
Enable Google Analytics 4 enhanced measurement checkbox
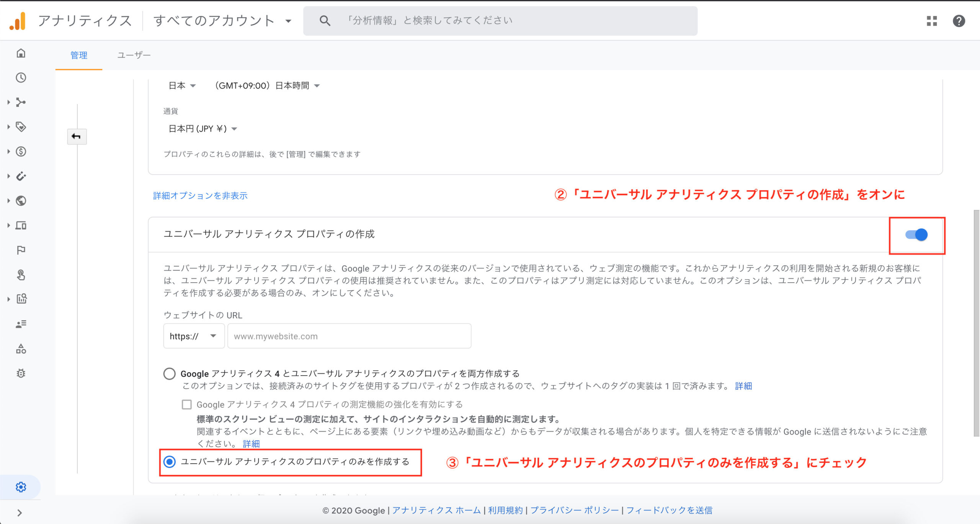pyautogui.click(x=186, y=404)
